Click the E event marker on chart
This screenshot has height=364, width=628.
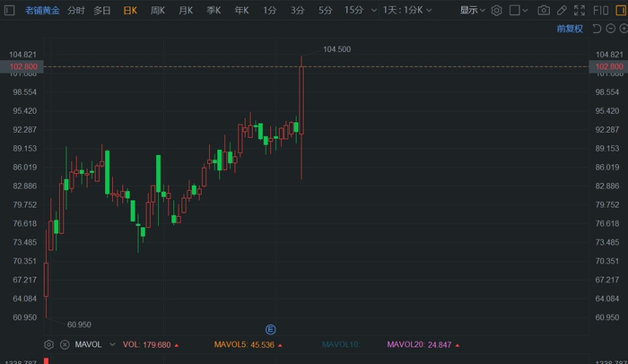point(270,330)
